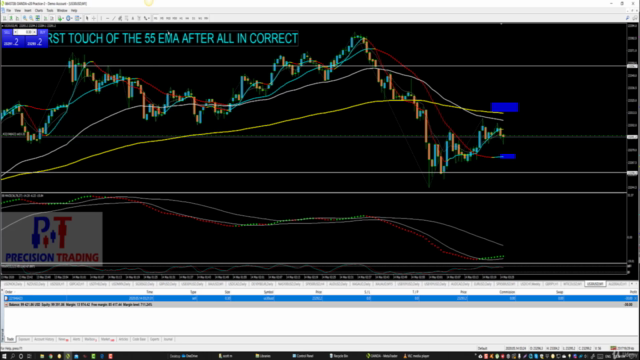
Task: Open VLC media player from taskbar
Action: point(416,356)
